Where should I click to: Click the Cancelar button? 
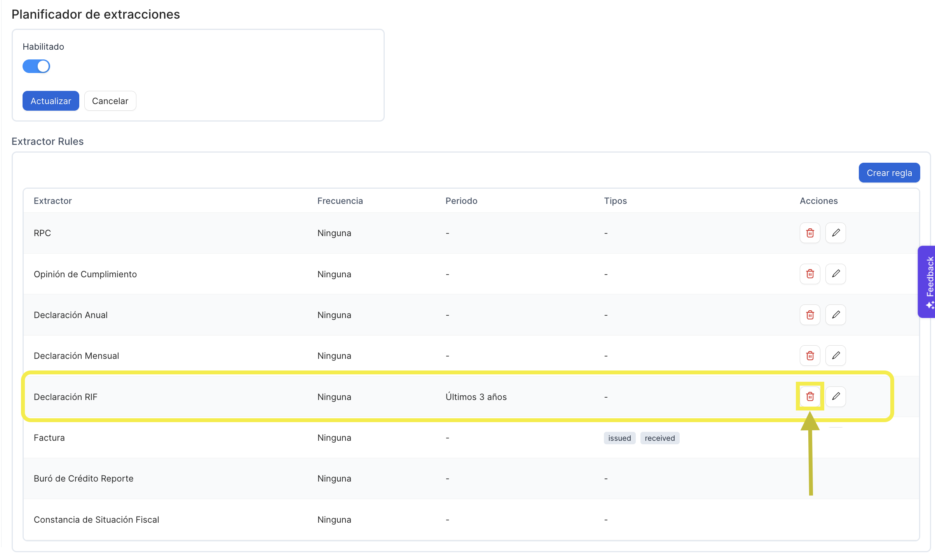[110, 101]
